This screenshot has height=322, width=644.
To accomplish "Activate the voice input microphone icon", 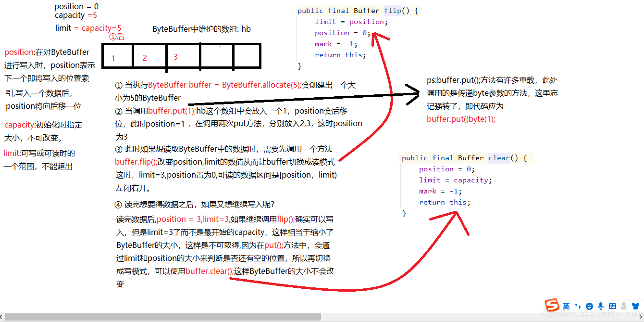I will (x=601, y=305).
